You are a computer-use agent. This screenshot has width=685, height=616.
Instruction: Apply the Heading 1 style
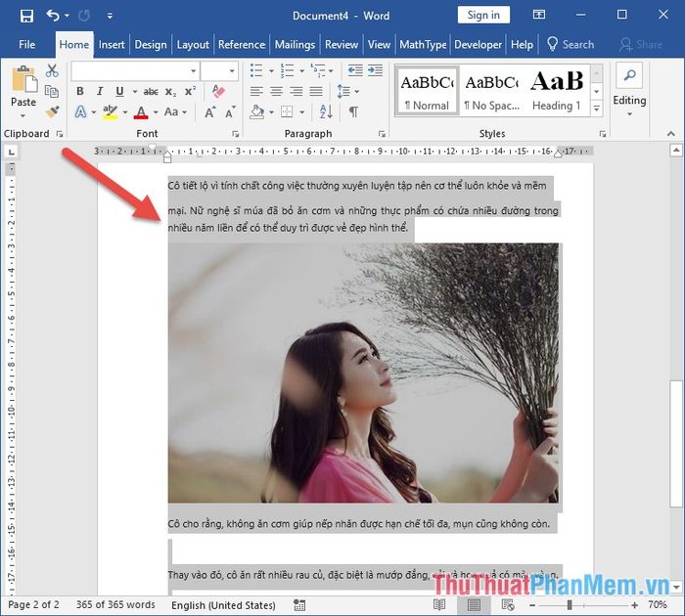pyautogui.click(x=557, y=91)
